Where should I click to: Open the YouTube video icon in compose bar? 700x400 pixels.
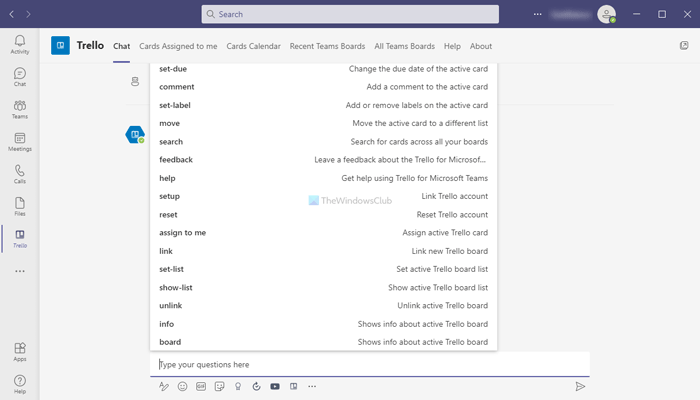click(275, 386)
